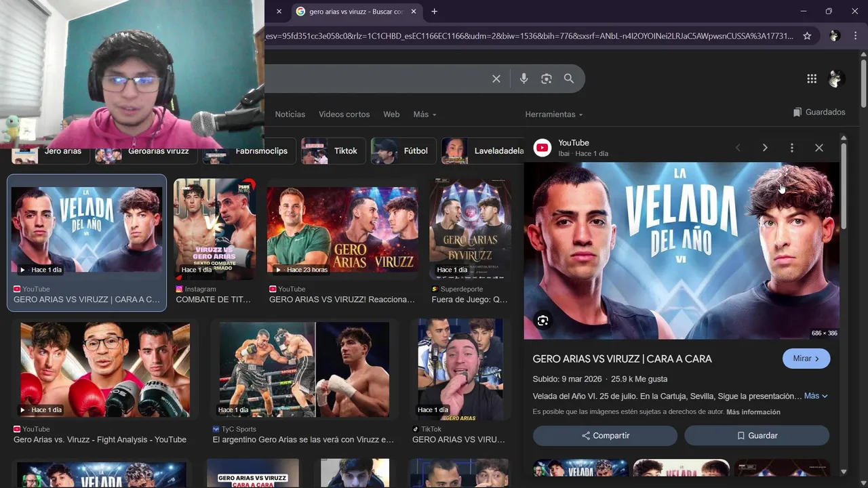Image resolution: width=868 pixels, height=488 pixels.
Task: Switch to Noticias tab
Action: pyautogui.click(x=290, y=115)
